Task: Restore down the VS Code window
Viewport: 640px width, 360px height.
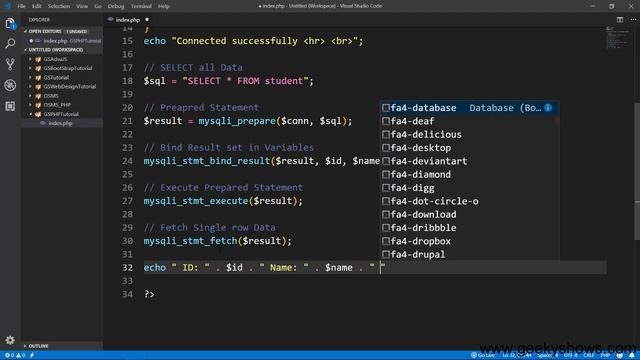Action: pyautogui.click(x=611, y=6)
